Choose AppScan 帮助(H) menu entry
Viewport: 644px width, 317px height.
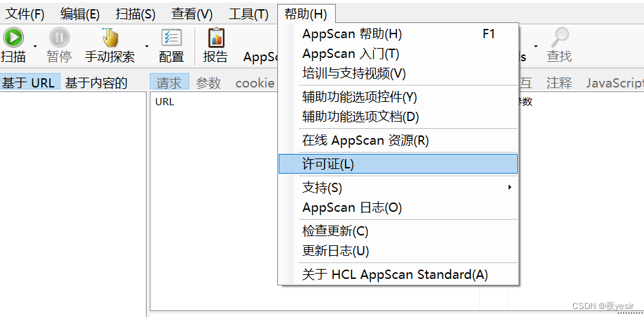[398, 34]
